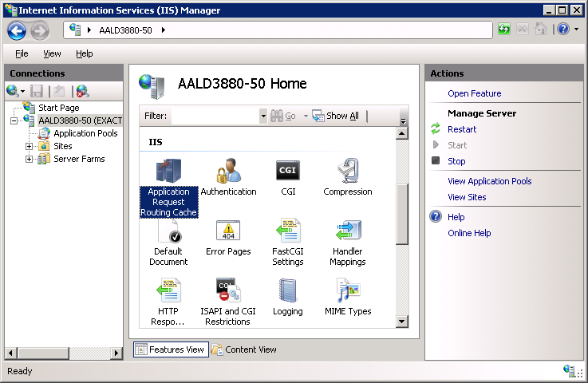Open the MIME Types feature
588x383 pixels.
(348, 297)
